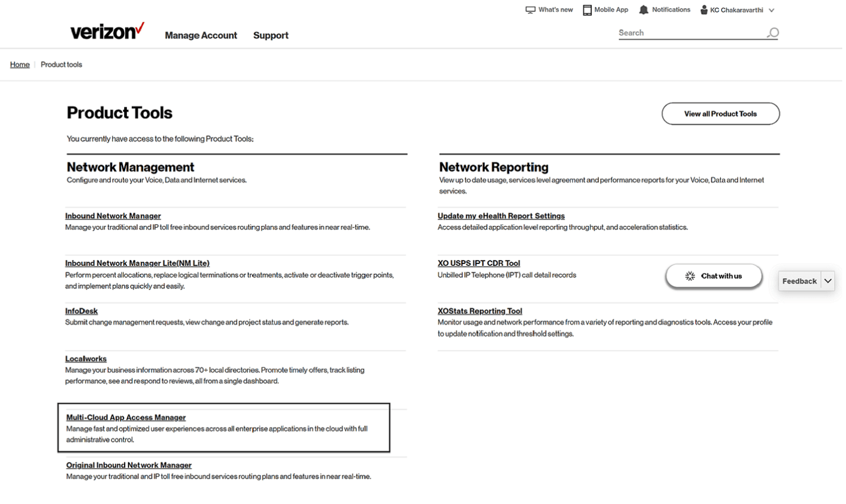Open the Support menu
This screenshot has width=846, height=504.
tap(271, 35)
